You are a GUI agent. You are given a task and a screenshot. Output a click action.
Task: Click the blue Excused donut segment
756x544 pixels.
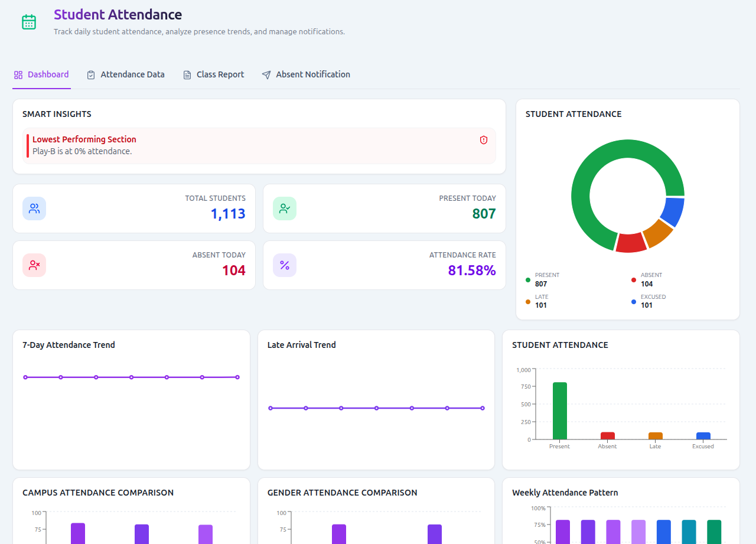pyautogui.click(x=673, y=211)
